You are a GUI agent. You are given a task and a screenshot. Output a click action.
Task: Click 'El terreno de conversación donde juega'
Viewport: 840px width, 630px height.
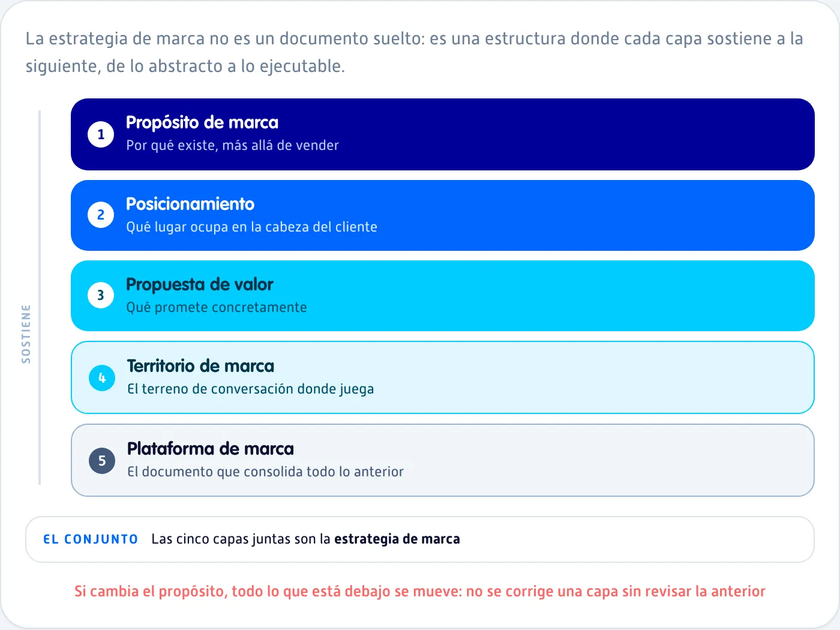tap(250, 389)
